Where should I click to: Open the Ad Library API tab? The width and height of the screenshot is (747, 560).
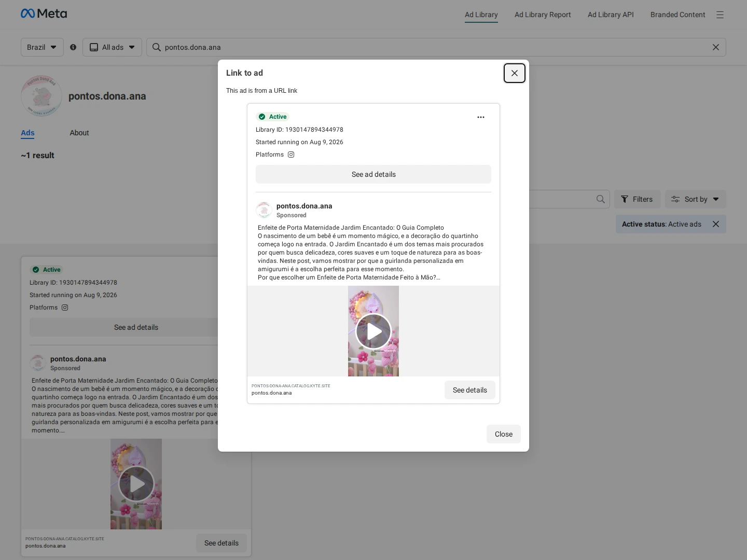point(611,15)
